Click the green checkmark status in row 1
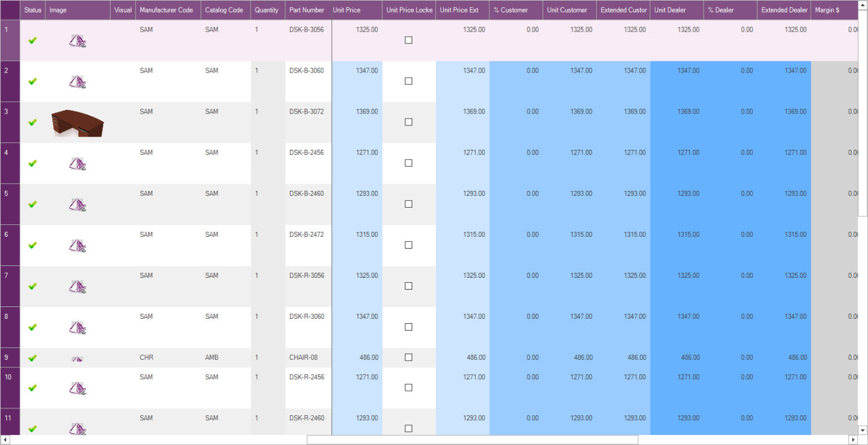 click(32, 40)
